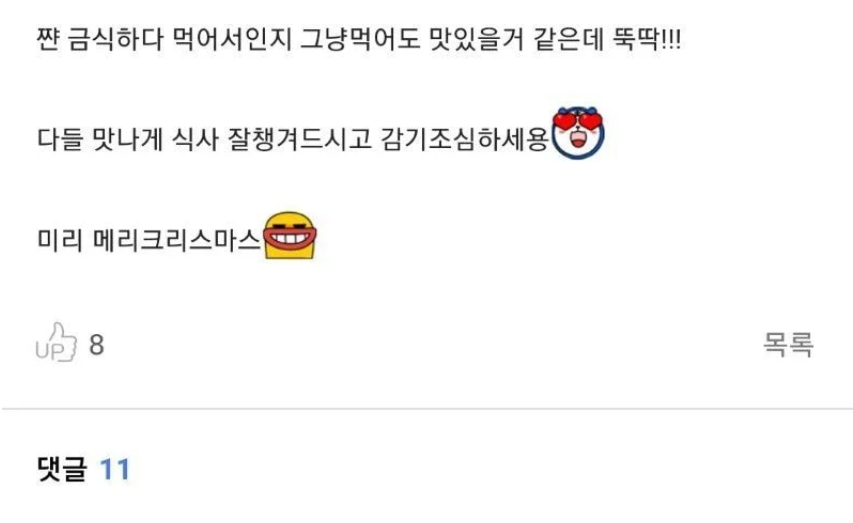The width and height of the screenshot is (853, 523).
Task: Click the words 식사 잘챙겨드시고
Action: point(272,139)
